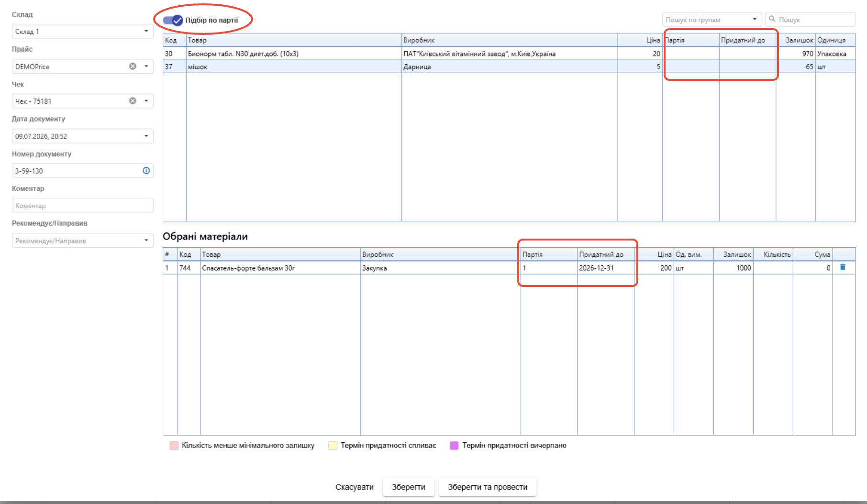This screenshot has width=867, height=504.
Task: Delete the Спасатель-форте row with trash icon
Action: pyautogui.click(x=843, y=267)
